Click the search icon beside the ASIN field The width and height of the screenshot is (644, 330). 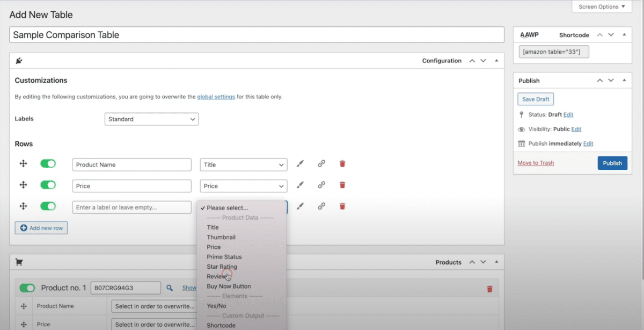click(170, 288)
